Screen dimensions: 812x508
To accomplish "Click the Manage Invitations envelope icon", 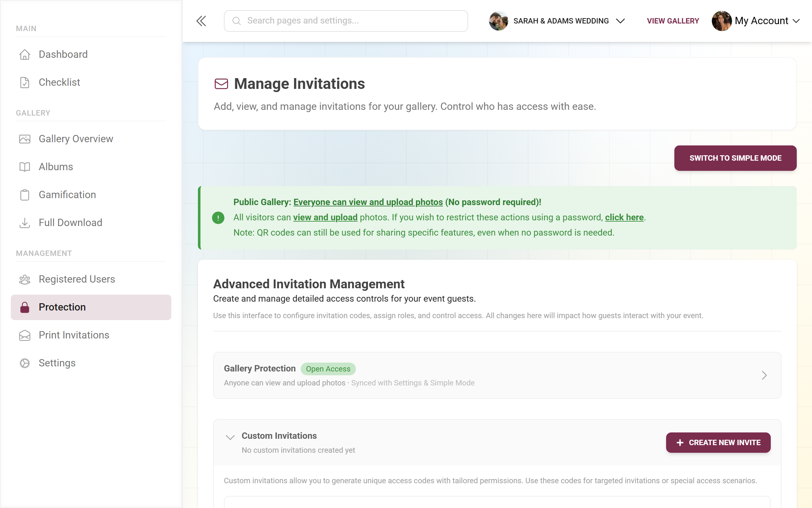I will (x=221, y=84).
